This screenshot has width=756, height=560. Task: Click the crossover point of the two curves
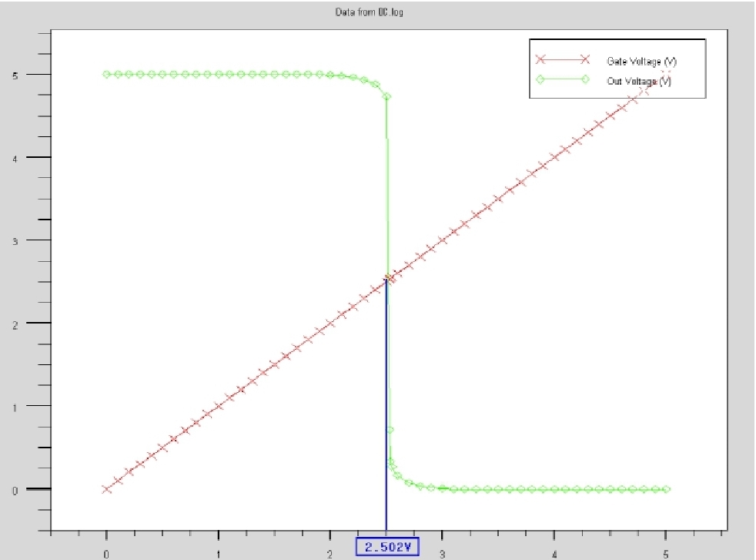click(388, 277)
